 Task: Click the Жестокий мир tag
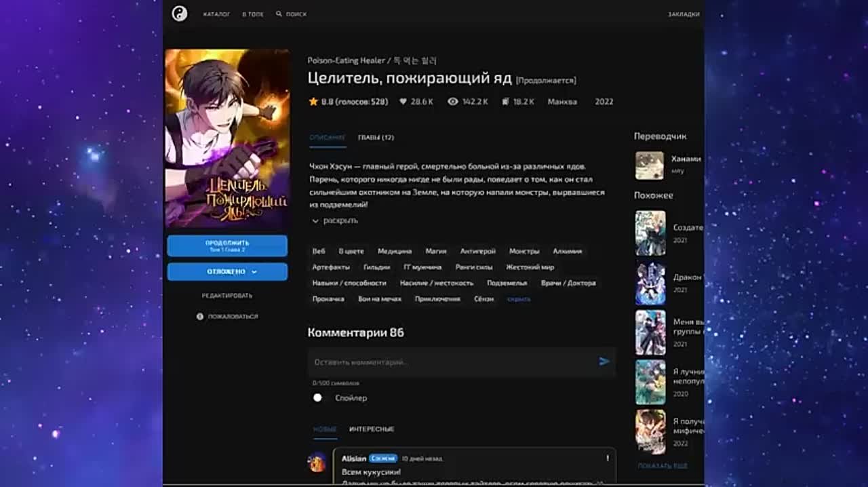pyautogui.click(x=530, y=267)
